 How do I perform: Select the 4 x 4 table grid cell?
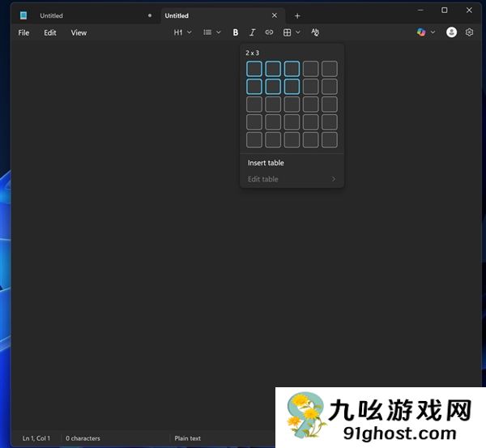pyautogui.click(x=310, y=122)
